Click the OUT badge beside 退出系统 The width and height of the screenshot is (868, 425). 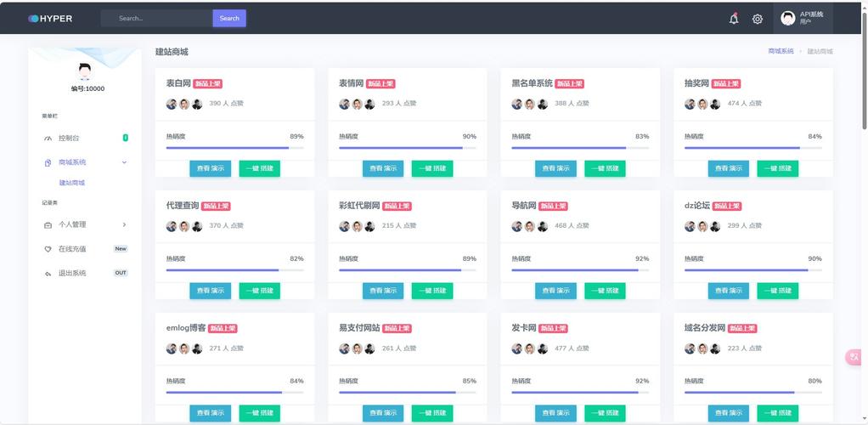click(121, 273)
